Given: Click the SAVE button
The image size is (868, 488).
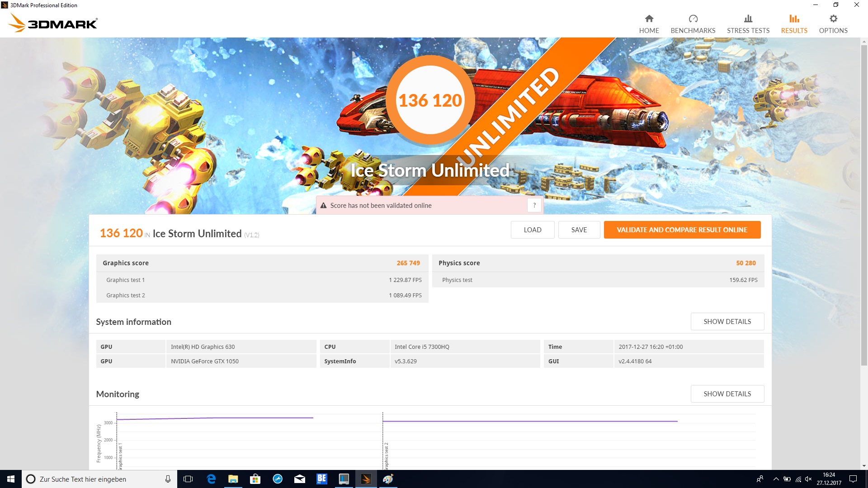Looking at the screenshot, I should click(579, 230).
